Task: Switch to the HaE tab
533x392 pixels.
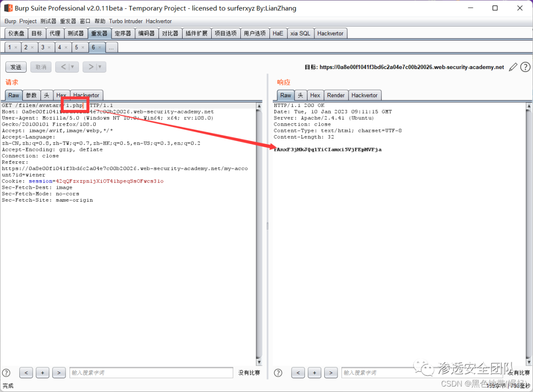Action: (278, 34)
